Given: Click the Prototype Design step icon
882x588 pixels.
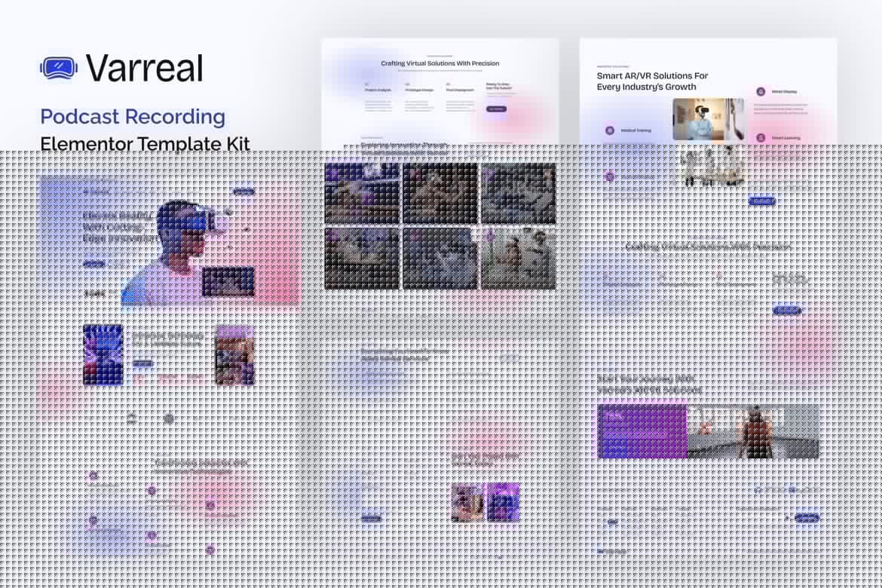Looking at the screenshot, I should 408,84.
